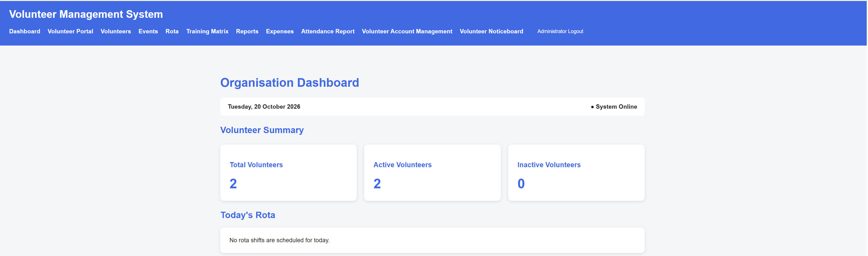This screenshot has width=868, height=256.
Task: Click the System Online status text
Action: (614, 107)
